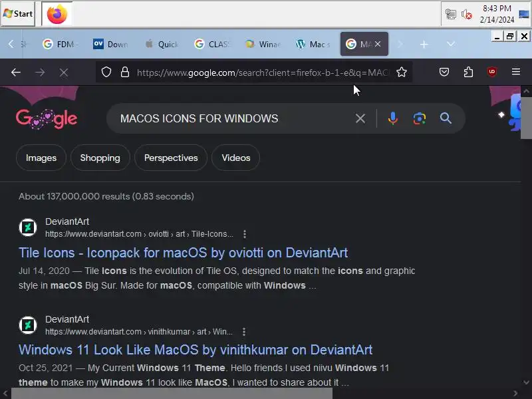Viewport: 532px width, 399px height.
Task: Switch to the CLAS tab
Action: (x=211, y=44)
